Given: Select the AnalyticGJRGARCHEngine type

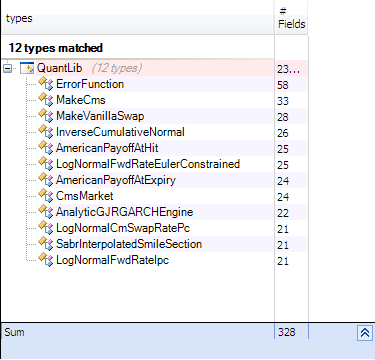Looking at the screenshot, I should point(124,212).
